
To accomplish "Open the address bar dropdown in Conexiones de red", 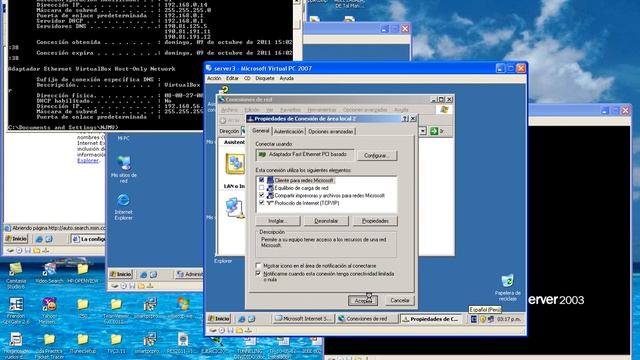I will (423, 131).
